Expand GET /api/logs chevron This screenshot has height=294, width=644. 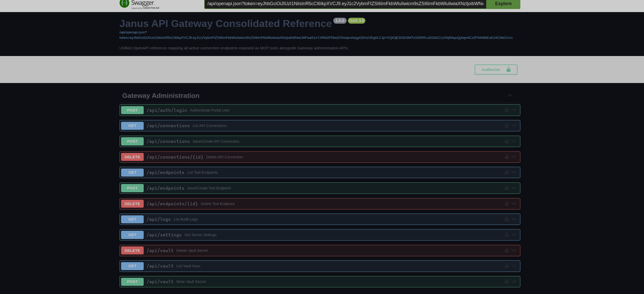point(514,219)
